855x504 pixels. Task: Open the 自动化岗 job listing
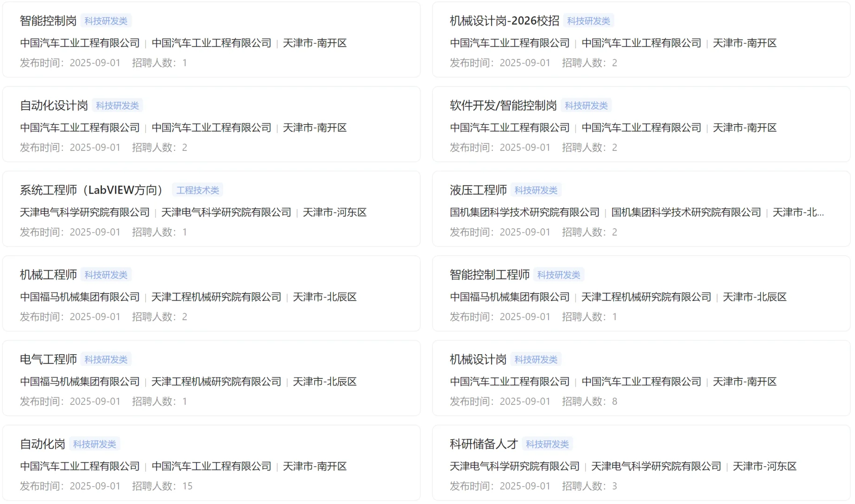pyautogui.click(x=42, y=444)
